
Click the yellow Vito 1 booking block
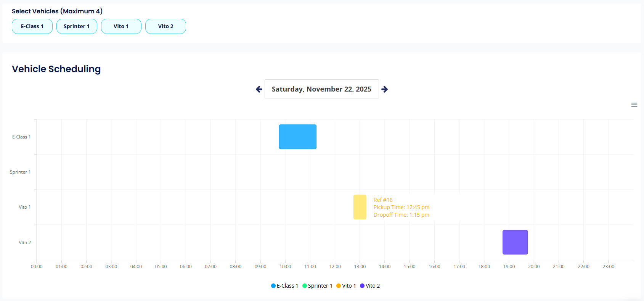[x=360, y=207]
